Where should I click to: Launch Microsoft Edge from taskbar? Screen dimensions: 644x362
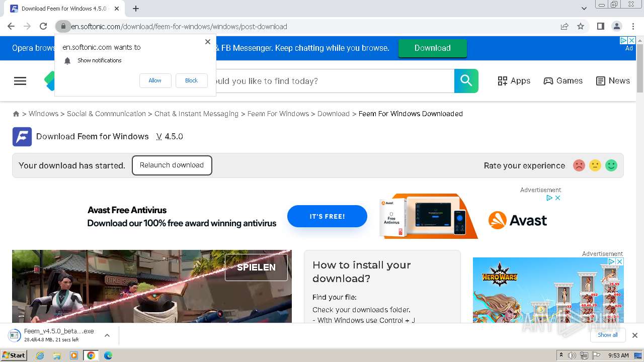click(108, 355)
